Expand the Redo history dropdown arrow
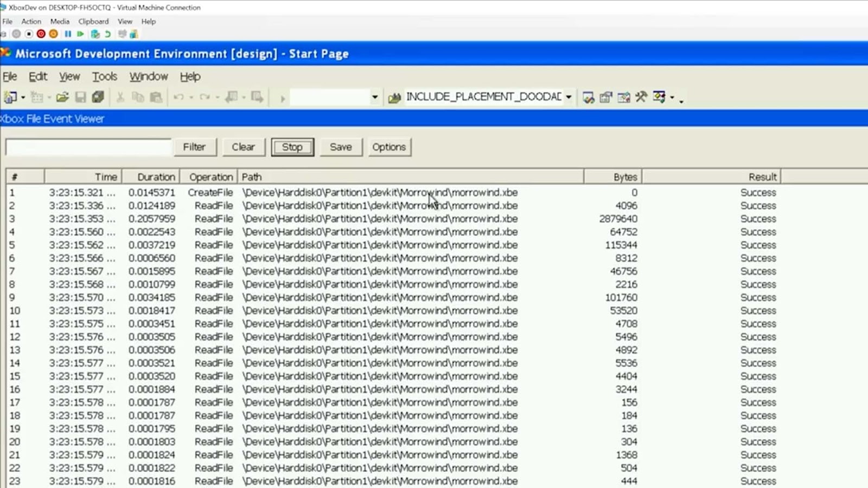868x488 pixels. [217, 98]
